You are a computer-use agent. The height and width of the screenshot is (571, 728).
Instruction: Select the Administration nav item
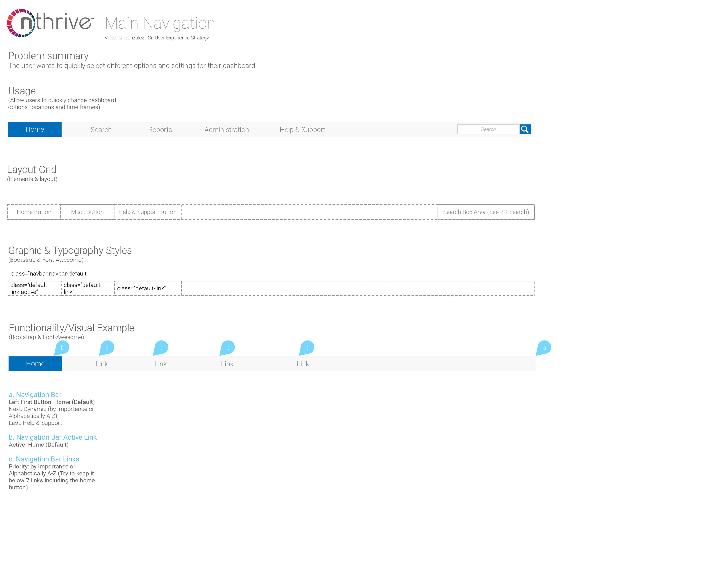(226, 130)
